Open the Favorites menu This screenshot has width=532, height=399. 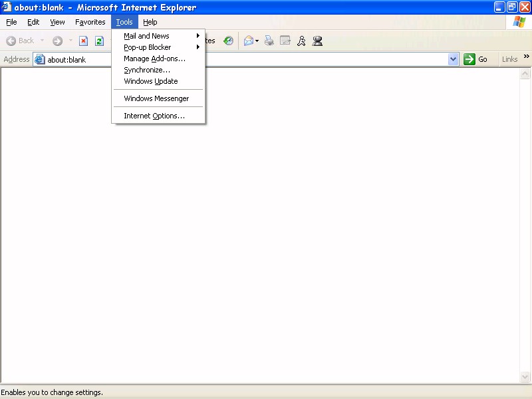pyautogui.click(x=90, y=22)
